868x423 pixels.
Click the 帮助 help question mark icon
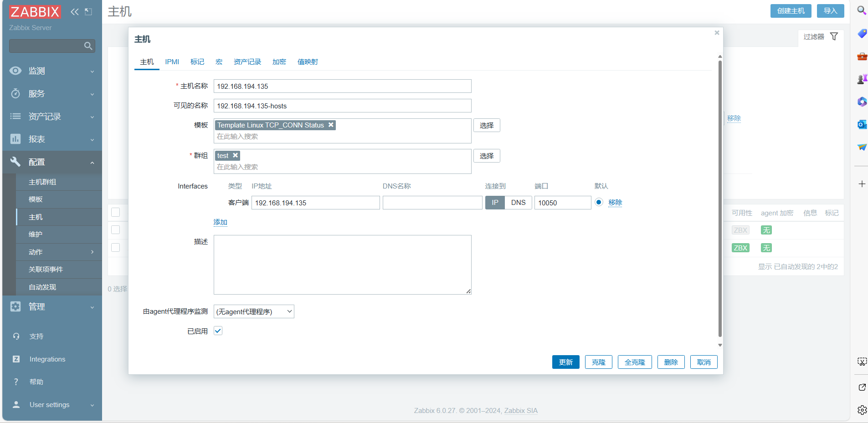click(x=16, y=382)
